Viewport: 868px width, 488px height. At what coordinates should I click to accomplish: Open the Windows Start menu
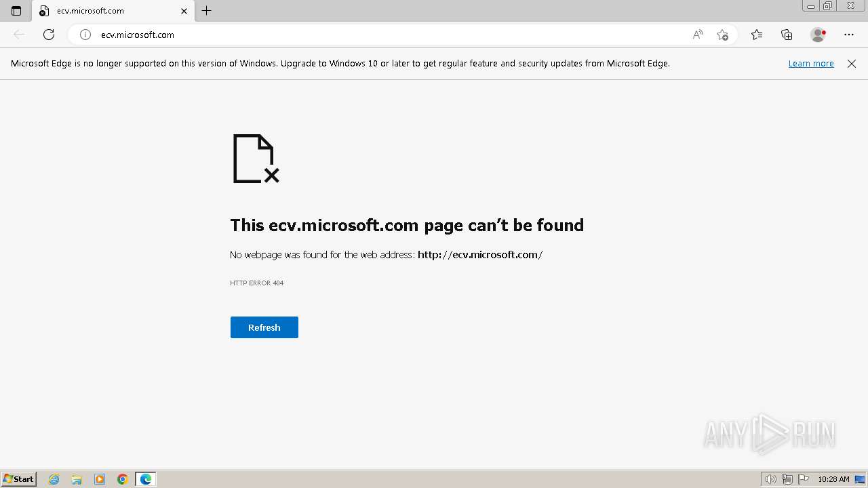pyautogui.click(x=19, y=479)
